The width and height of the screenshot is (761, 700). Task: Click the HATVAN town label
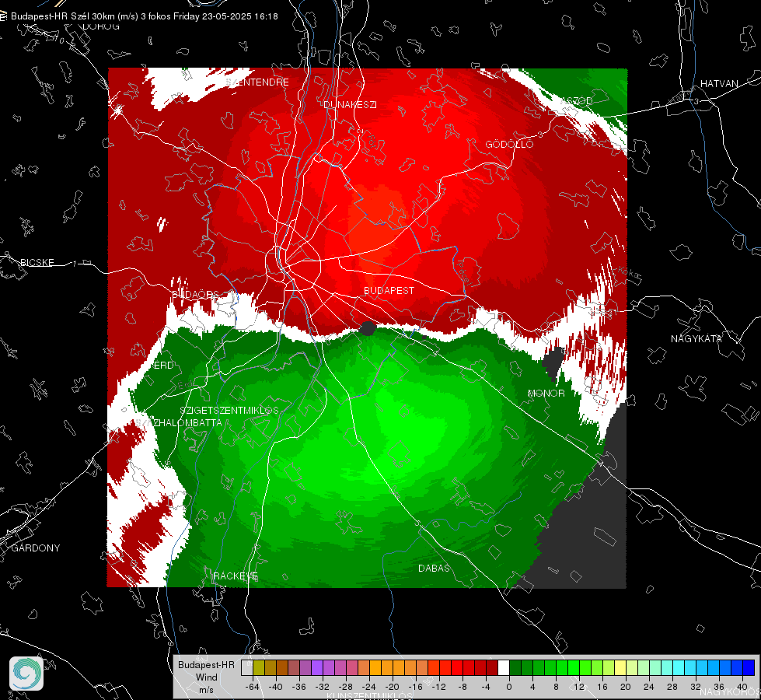coord(719,83)
